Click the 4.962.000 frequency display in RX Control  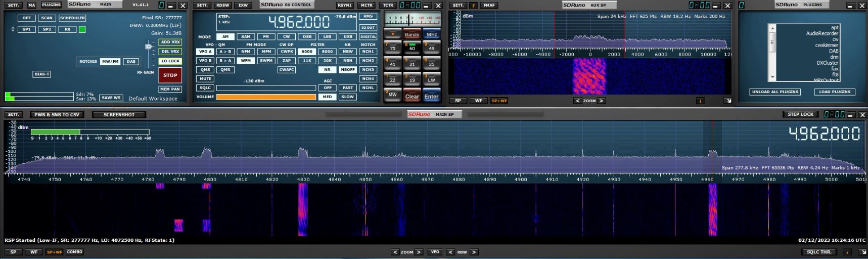pyautogui.click(x=298, y=22)
